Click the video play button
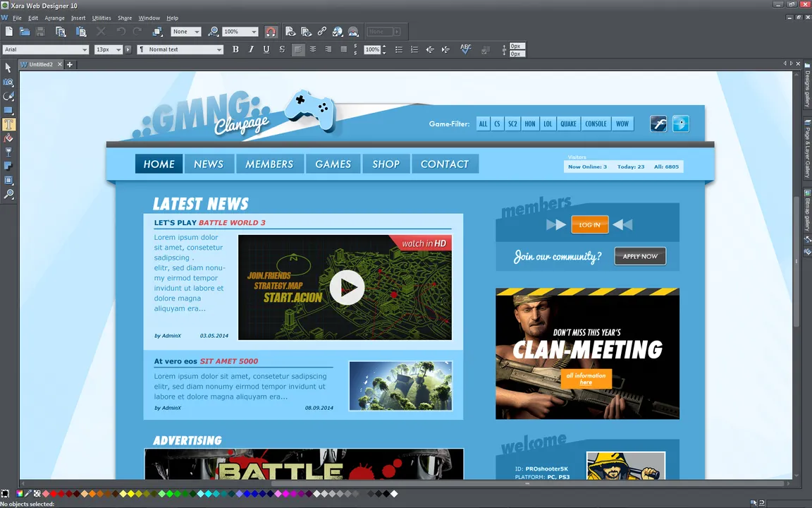Screen dimensions: 812x508 point(347,287)
